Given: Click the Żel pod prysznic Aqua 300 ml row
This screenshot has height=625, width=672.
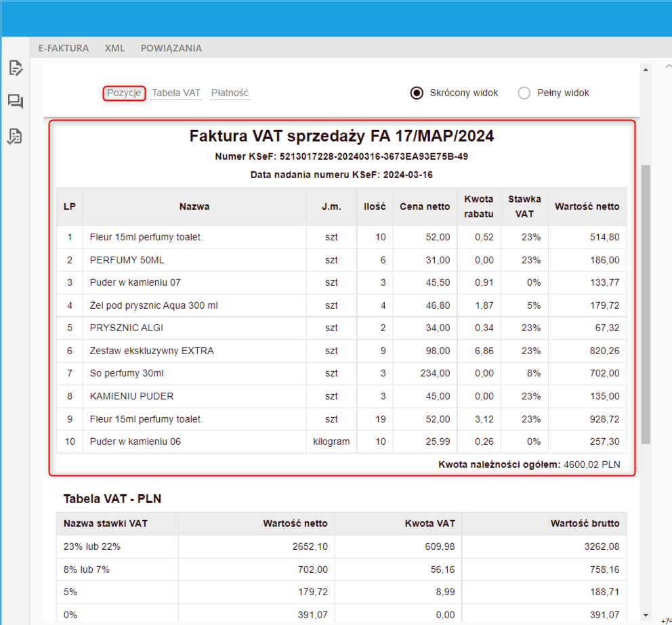Looking at the screenshot, I should (x=341, y=305).
